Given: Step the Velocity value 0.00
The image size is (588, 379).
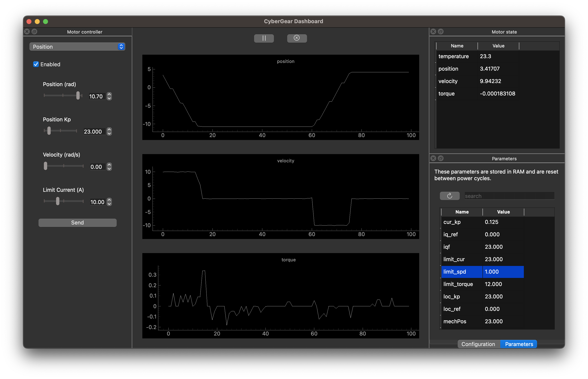Looking at the screenshot, I should pos(109,167).
